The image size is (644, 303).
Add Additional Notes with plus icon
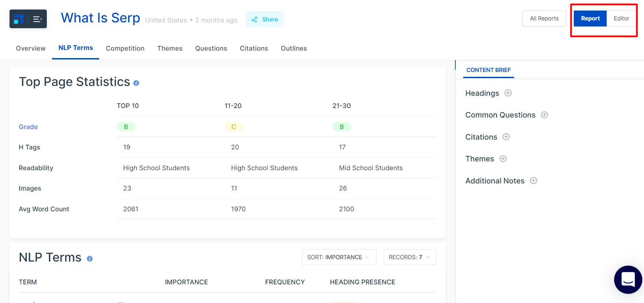(533, 181)
